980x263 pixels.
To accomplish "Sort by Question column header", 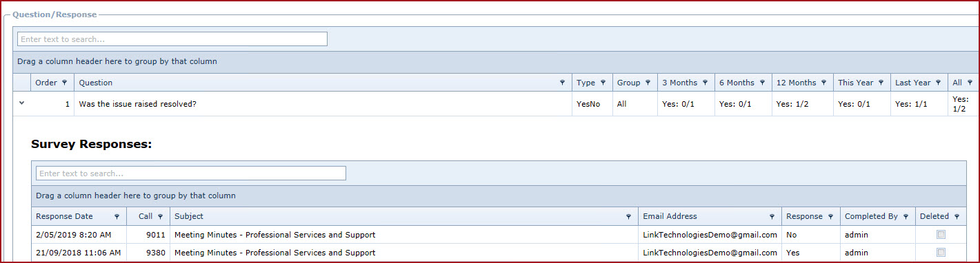I will (x=96, y=83).
